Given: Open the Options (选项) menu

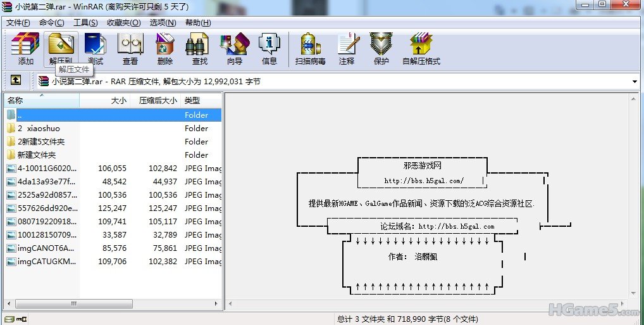Looking at the screenshot, I should [163, 23].
